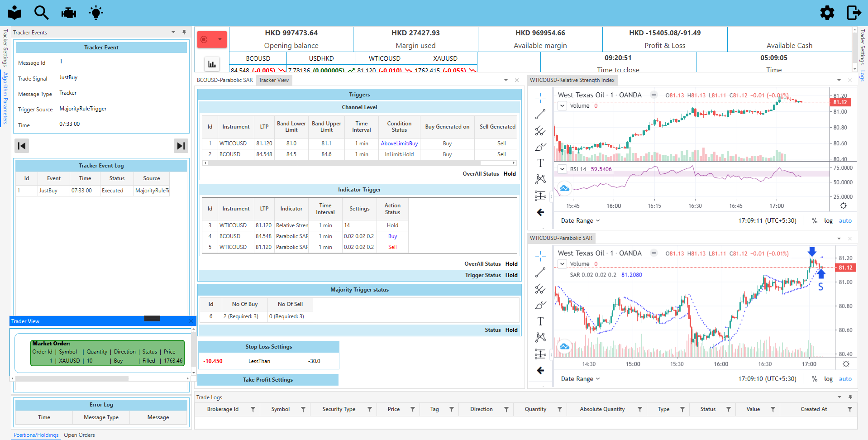
Task: Toggle auto scale on Parabolic SAR chart
Action: click(845, 379)
